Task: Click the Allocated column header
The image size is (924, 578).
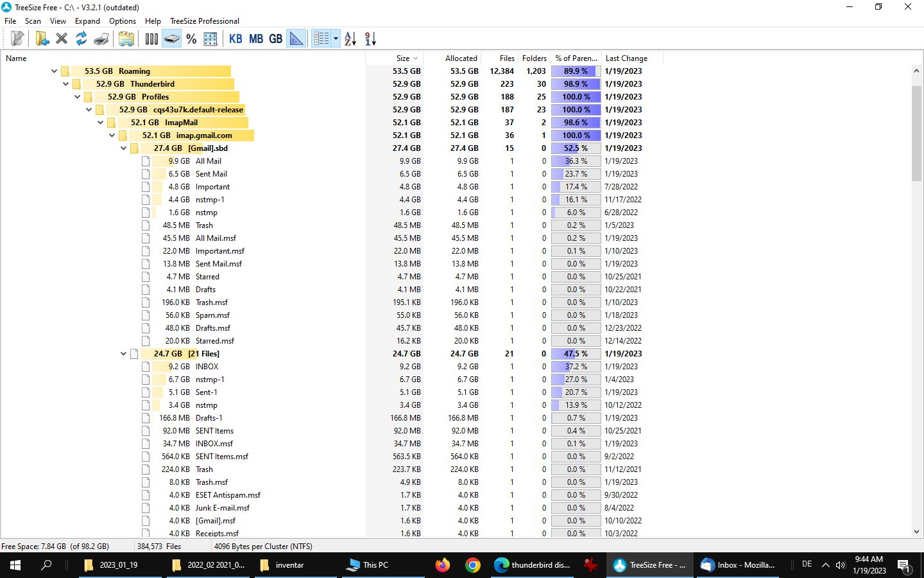Action: [x=461, y=58]
